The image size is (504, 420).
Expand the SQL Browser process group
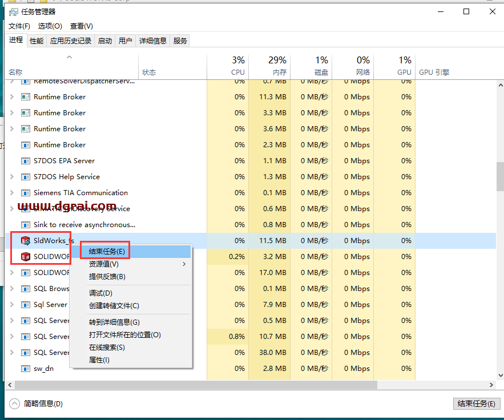coord(12,289)
